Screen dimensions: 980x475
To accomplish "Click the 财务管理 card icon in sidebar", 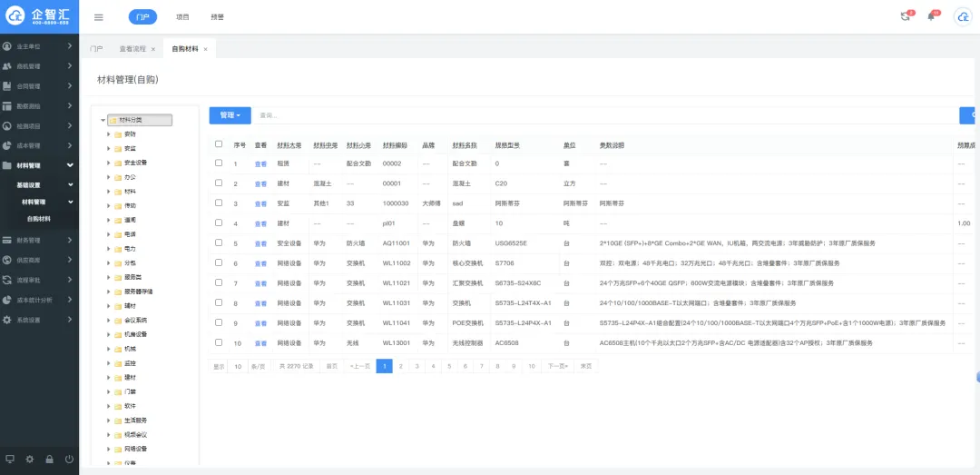I will pos(7,241).
